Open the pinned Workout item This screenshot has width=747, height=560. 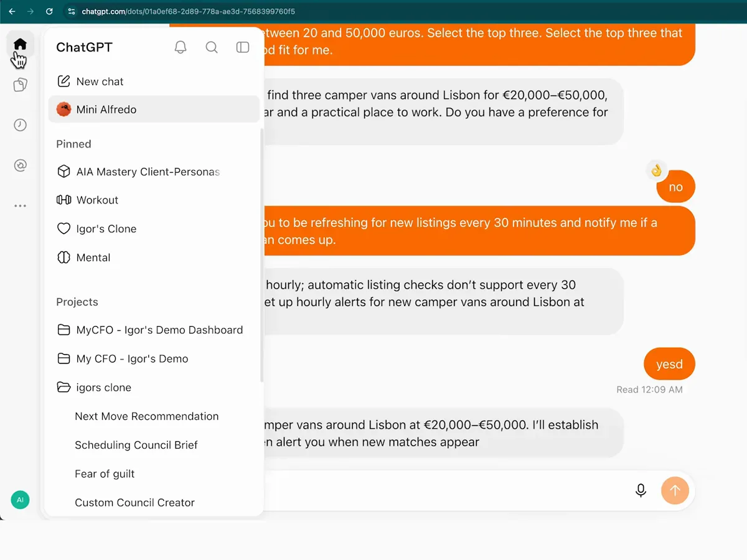154,200
